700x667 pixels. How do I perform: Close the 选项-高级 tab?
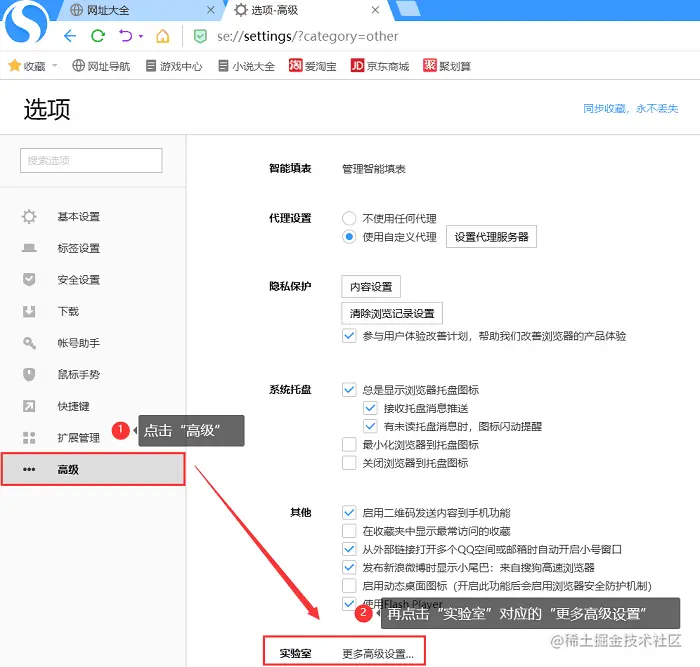[375, 10]
